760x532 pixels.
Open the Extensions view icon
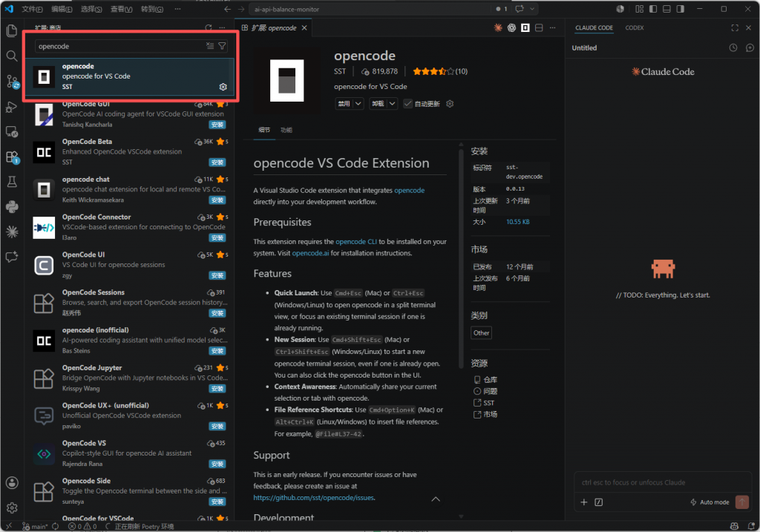point(12,157)
